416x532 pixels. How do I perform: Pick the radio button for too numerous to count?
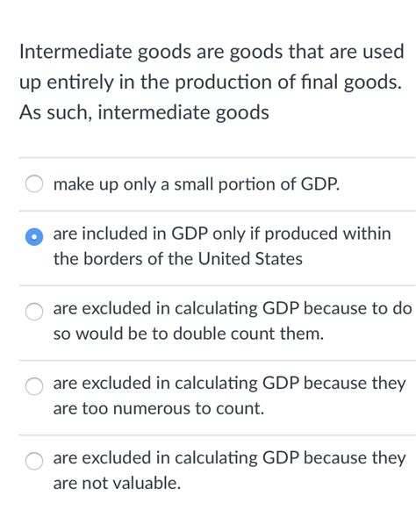[34, 386]
